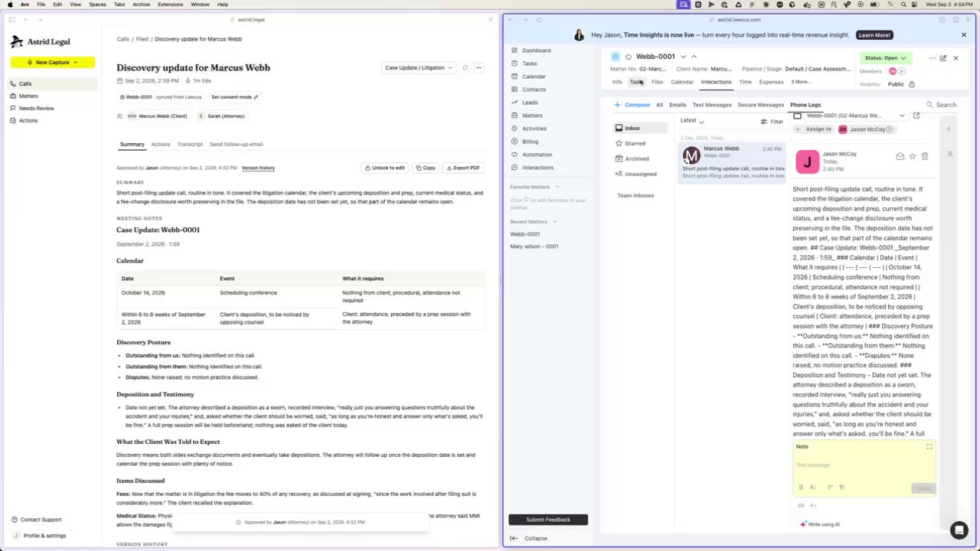This screenshot has width=980, height=551.
Task: Toggle bold formatting in Note box
Action: point(801,487)
